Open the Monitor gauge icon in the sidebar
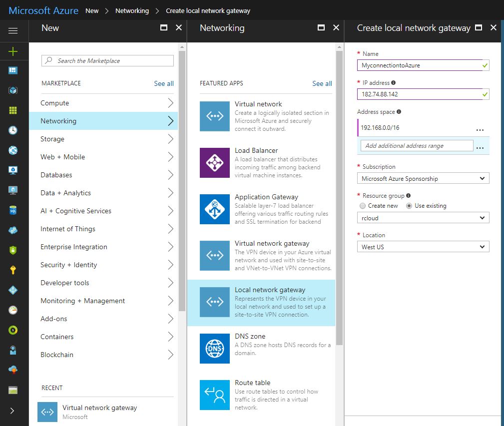504x426 pixels. pos(13,310)
